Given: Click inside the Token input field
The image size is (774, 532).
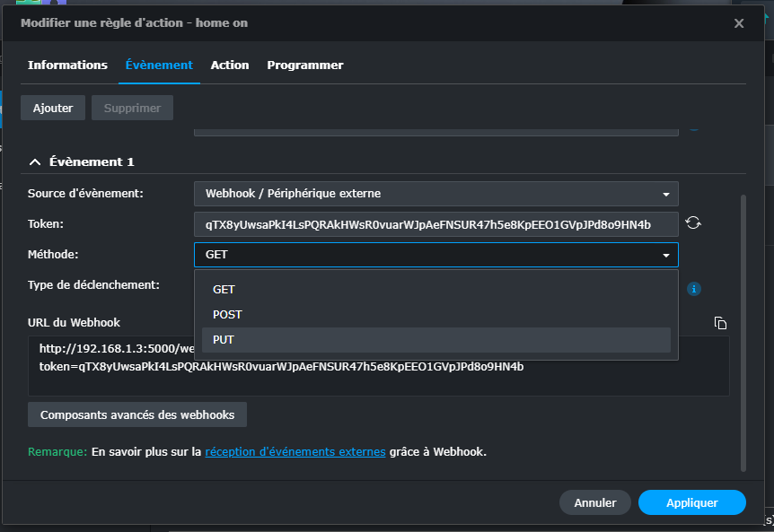Looking at the screenshot, I should pyautogui.click(x=435, y=224).
